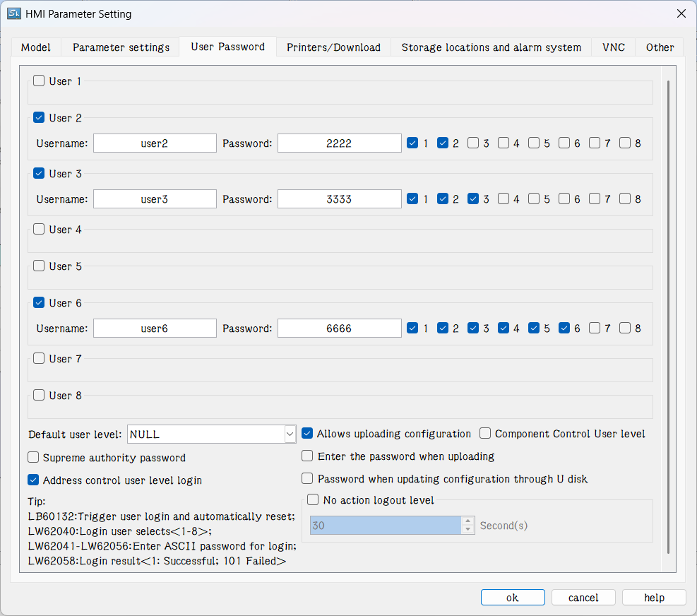Switch to the Parameter settings tab
The width and height of the screenshot is (697, 616).
click(121, 47)
